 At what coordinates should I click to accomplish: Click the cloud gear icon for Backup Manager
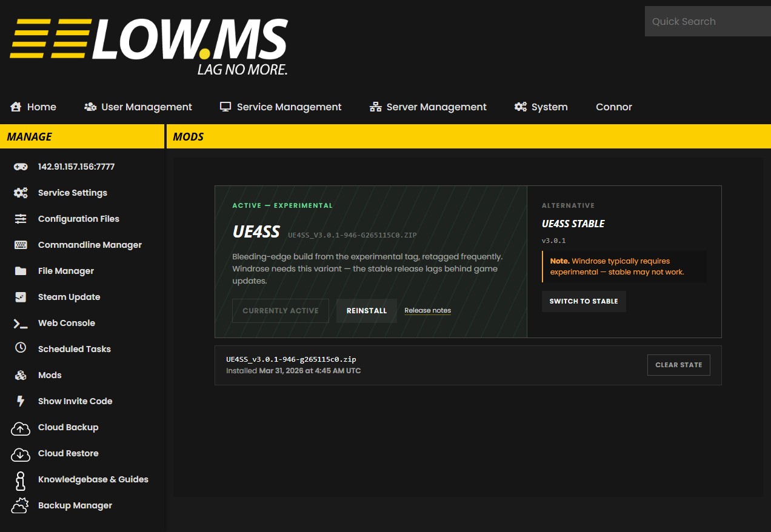(20, 506)
